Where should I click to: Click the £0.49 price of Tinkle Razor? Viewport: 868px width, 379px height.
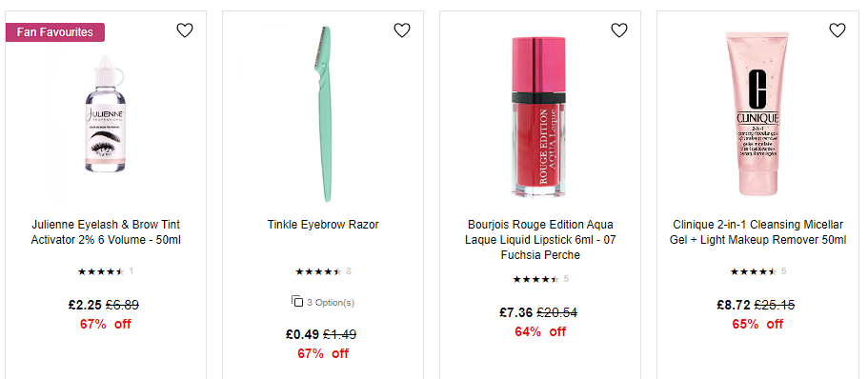[x=302, y=335]
